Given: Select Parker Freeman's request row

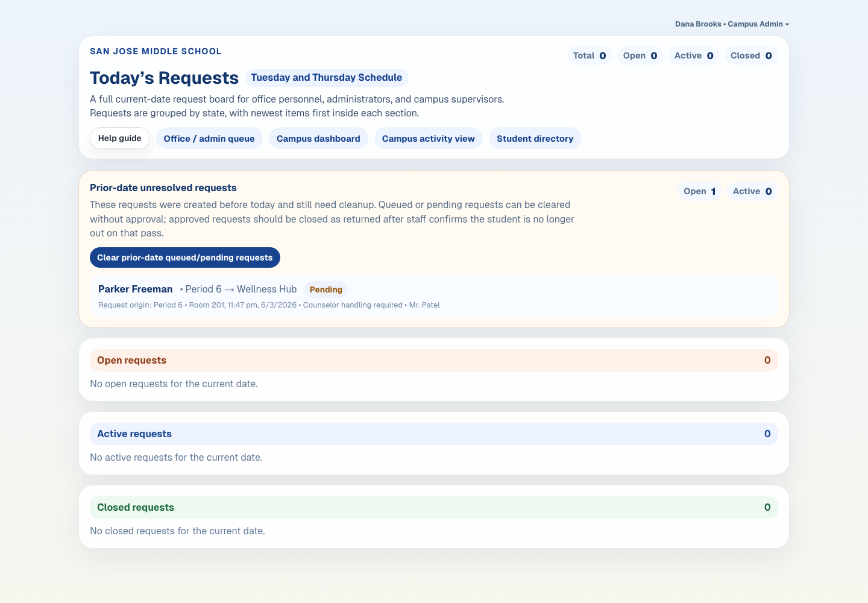Looking at the screenshot, I should (434, 296).
